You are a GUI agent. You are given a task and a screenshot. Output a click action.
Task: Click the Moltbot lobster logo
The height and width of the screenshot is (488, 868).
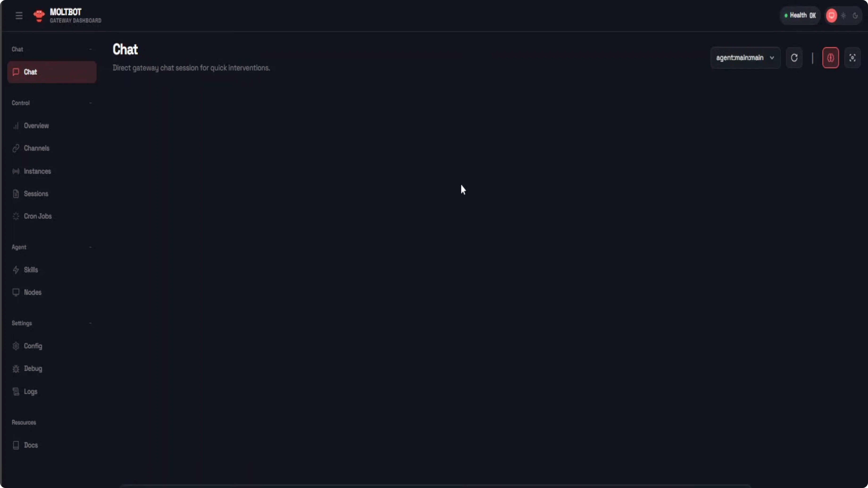tap(39, 16)
